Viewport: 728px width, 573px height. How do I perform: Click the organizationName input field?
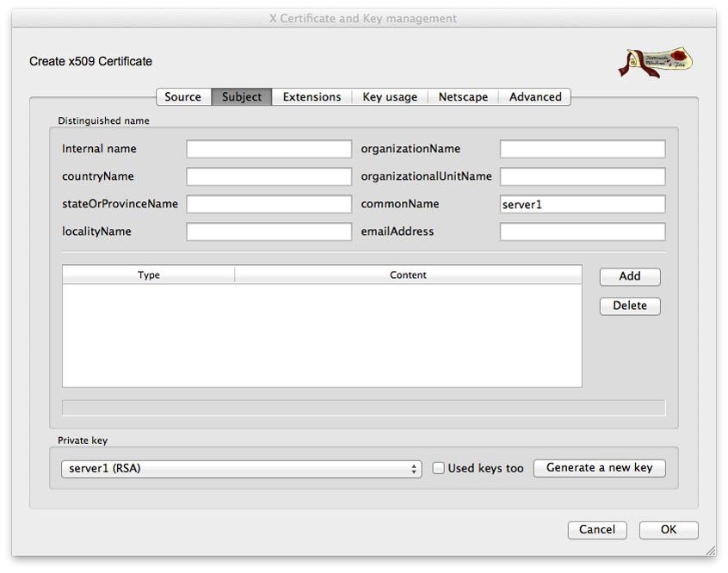point(581,148)
